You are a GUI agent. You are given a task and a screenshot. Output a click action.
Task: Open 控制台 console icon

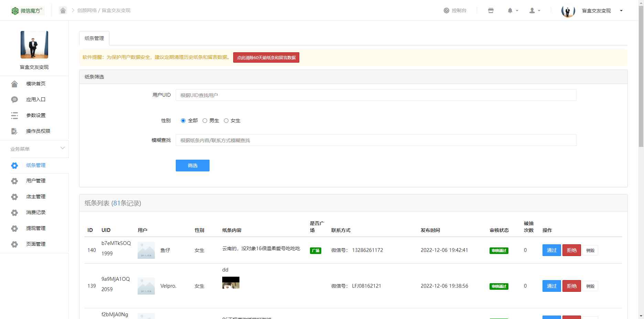[x=446, y=10]
